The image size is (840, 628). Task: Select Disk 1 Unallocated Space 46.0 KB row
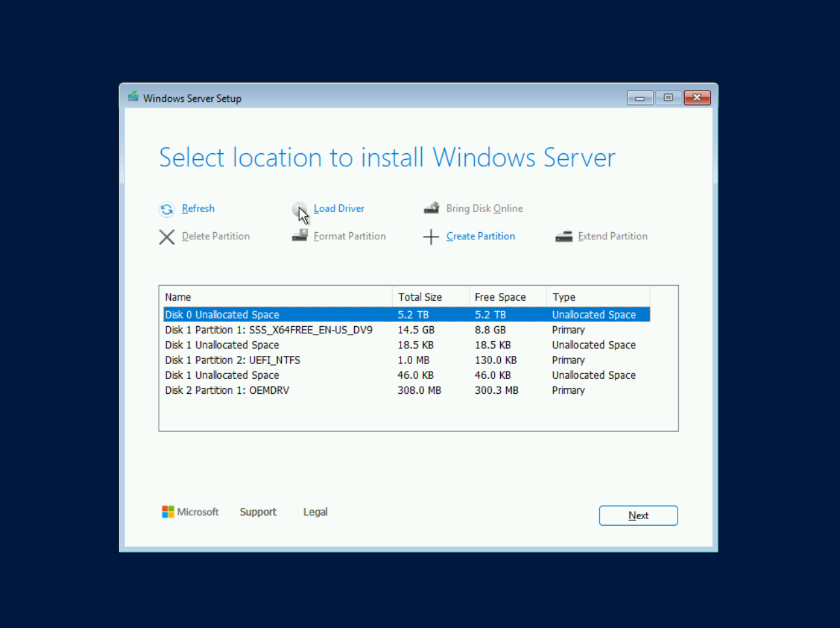point(407,375)
